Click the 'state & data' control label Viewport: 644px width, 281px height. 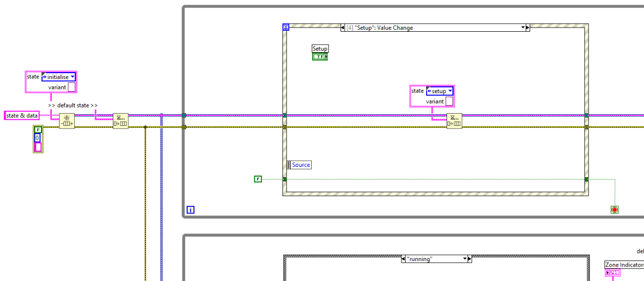coord(22,116)
